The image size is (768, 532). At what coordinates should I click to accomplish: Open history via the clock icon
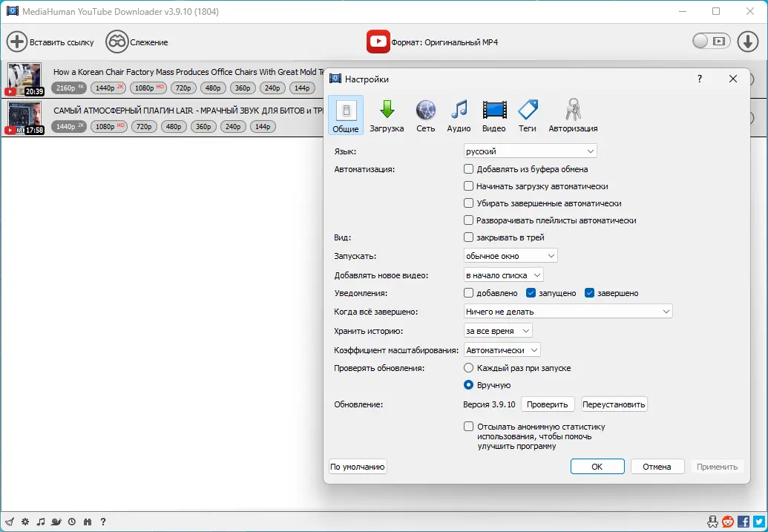pyautogui.click(x=72, y=522)
